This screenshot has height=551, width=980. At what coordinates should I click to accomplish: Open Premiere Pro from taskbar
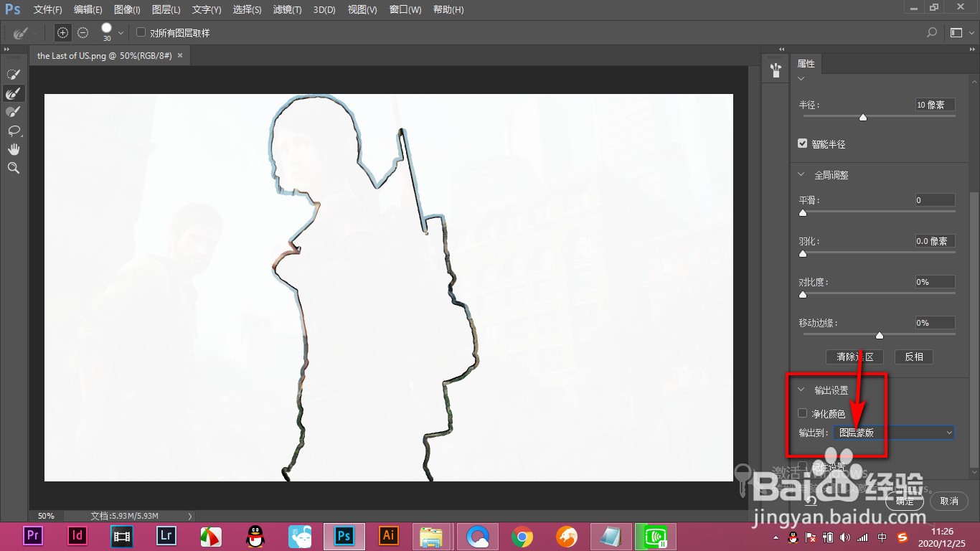32,535
